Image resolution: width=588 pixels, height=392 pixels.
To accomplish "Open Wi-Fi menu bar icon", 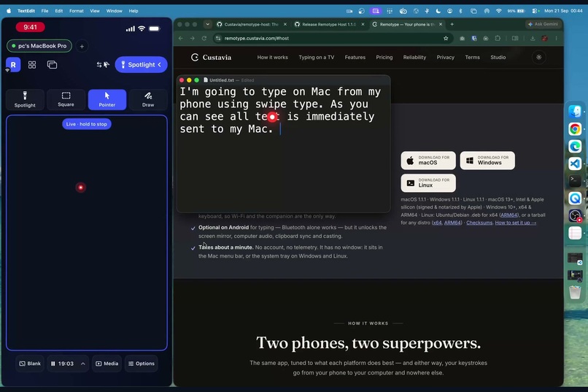I will [498, 11].
